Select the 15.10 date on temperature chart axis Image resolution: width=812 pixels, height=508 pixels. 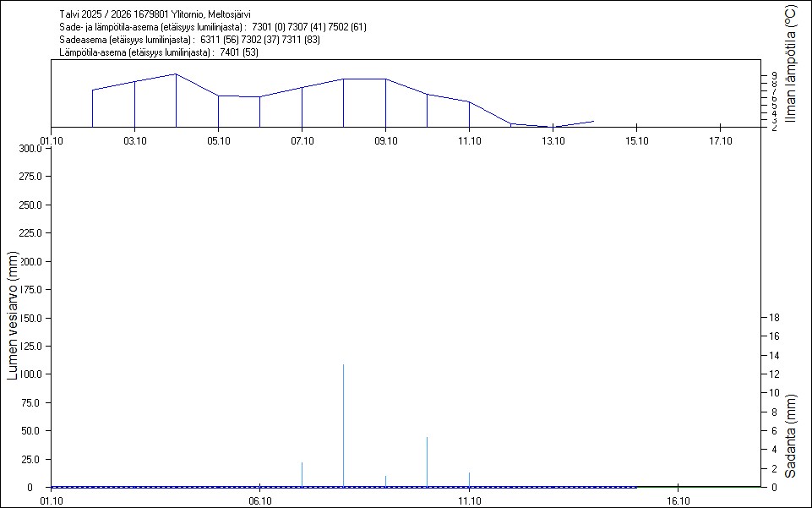pos(635,140)
